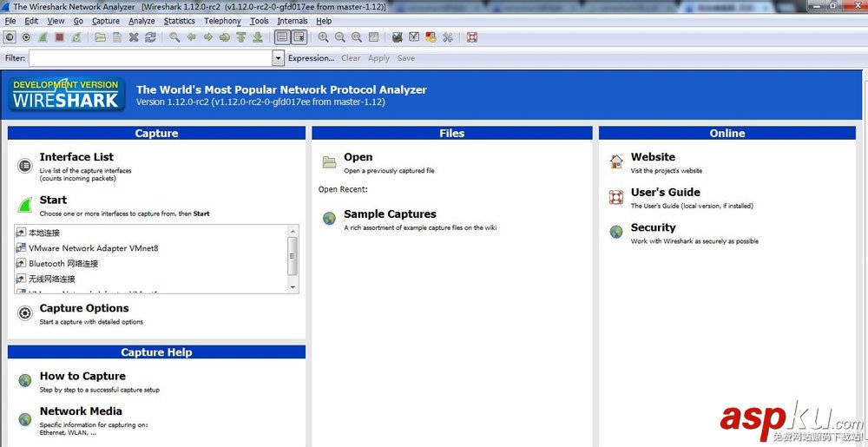Close this capture file (X icon)

point(134,37)
